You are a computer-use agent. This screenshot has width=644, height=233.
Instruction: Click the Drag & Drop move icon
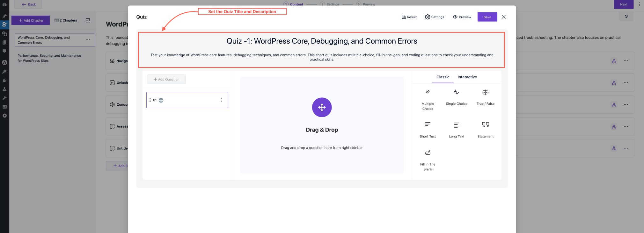tap(322, 107)
